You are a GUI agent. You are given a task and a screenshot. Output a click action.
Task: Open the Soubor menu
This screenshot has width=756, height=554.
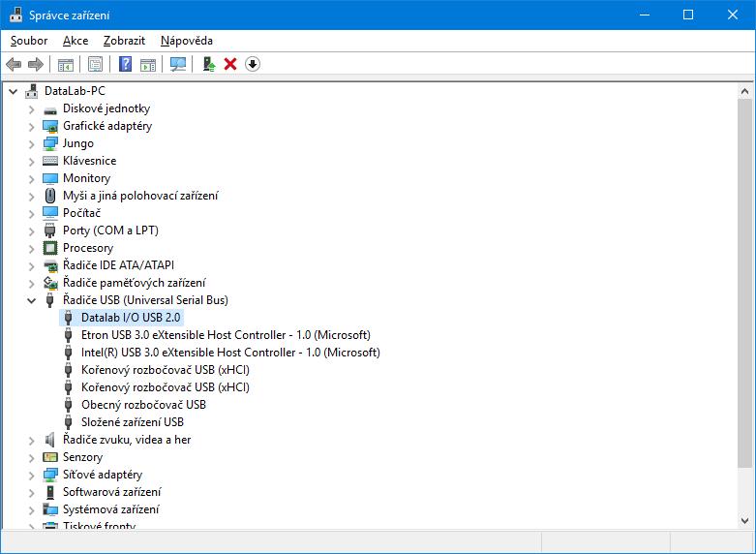(29, 41)
